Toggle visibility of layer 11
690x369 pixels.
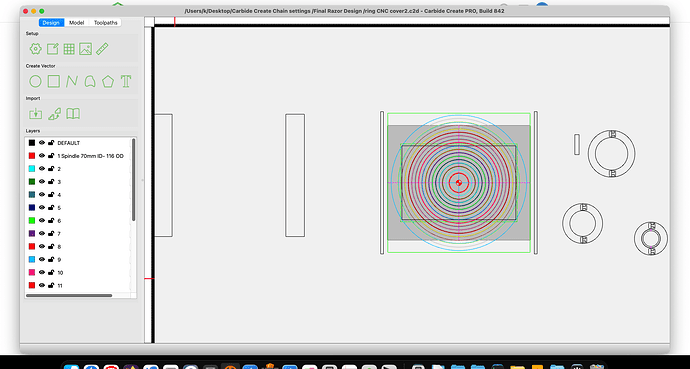(x=42, y=285)
